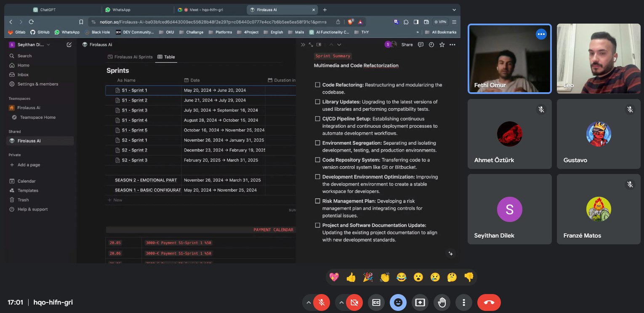Select the Table view tab
Viewport: 644px width, 313px height.
166,57
